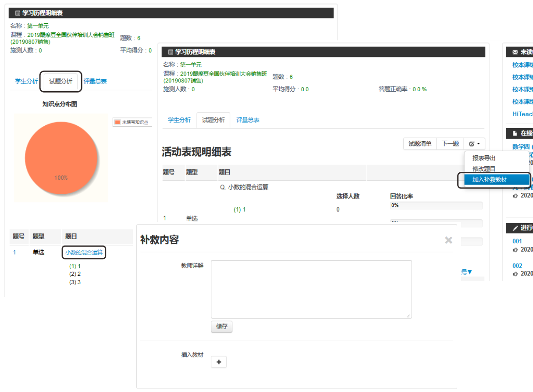This screenshot has width=533, height=392.
Task: Open the 评量总表 tab in front panel
Action: click(x=248, y=120)
